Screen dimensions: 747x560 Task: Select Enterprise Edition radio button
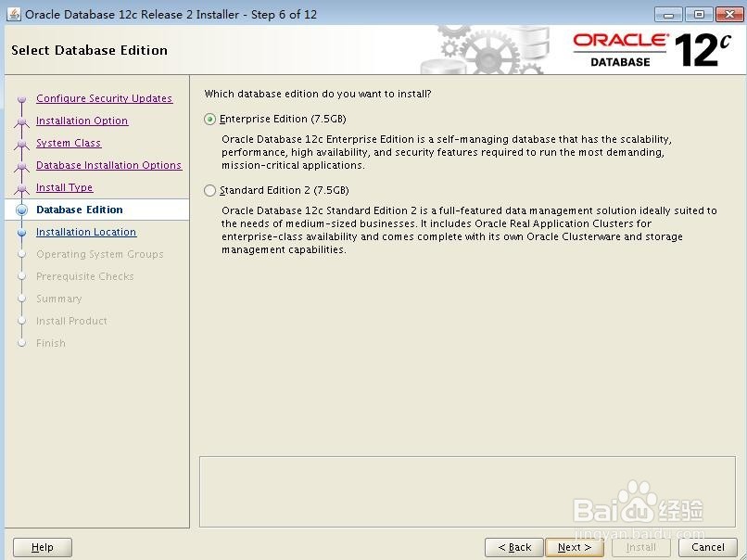(209, 120)
